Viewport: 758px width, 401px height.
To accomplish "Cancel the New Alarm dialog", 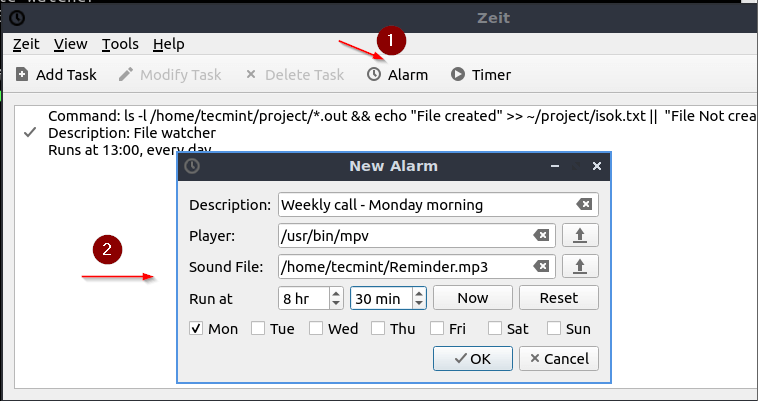I will pos(559,358).
